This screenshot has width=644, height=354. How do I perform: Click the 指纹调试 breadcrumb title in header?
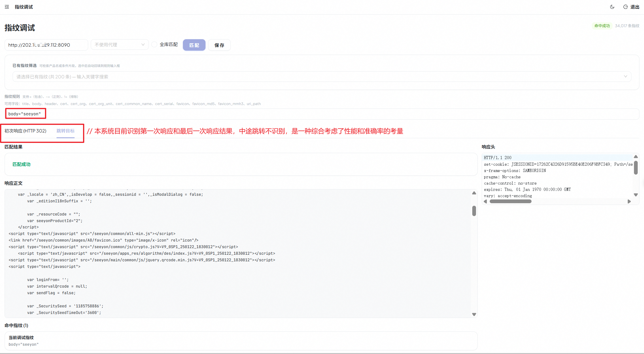pyautogui.click(x=24, y=7)
